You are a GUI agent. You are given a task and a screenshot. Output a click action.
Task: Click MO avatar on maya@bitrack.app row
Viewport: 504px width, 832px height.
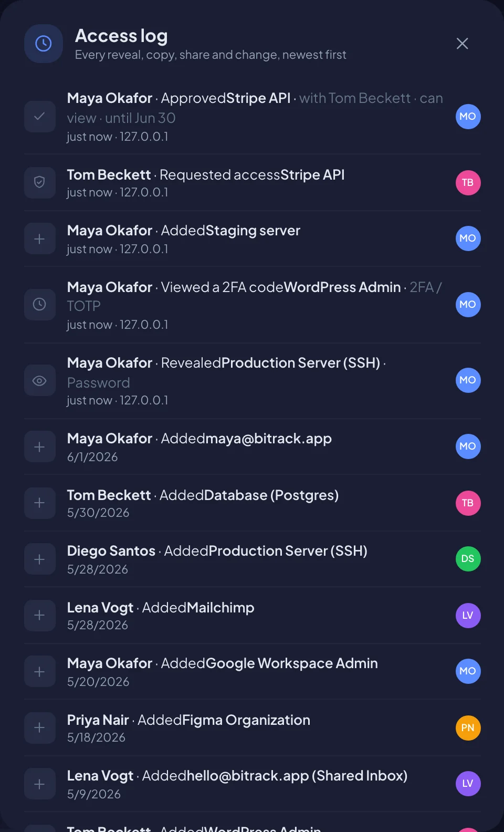pos(468,446)
